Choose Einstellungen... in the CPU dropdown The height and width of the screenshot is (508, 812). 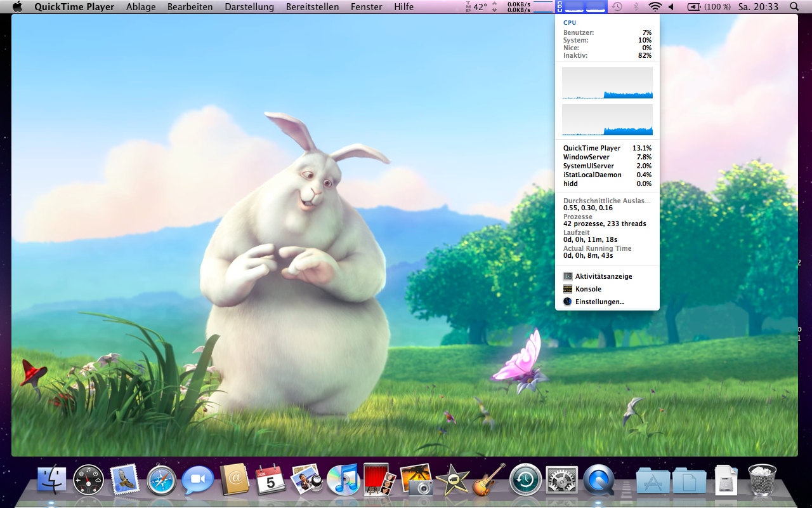pos(607,302)
